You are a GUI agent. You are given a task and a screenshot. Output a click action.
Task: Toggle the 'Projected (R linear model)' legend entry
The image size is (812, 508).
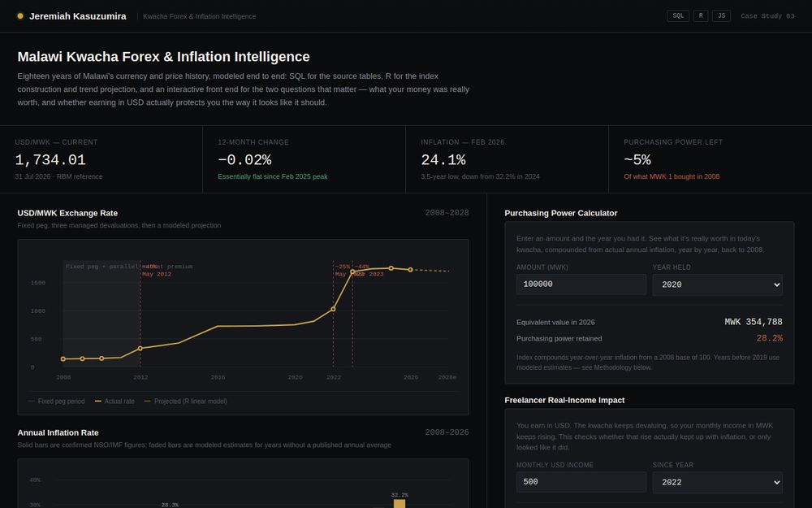(185, 402)
